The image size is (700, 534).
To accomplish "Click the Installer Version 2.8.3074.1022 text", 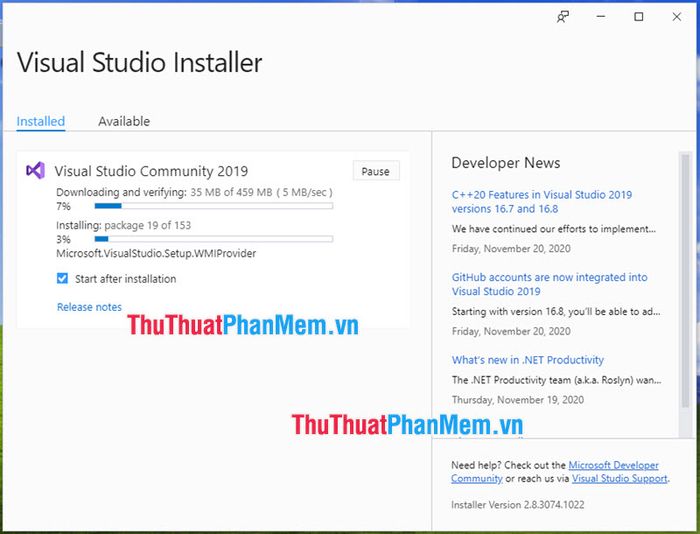I will point(517,505).
